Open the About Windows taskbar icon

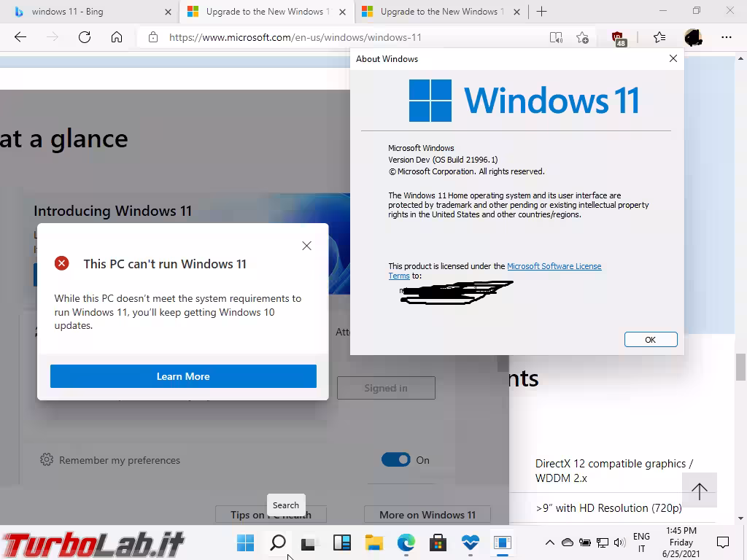pyautogui.click(x=502, y=542)
